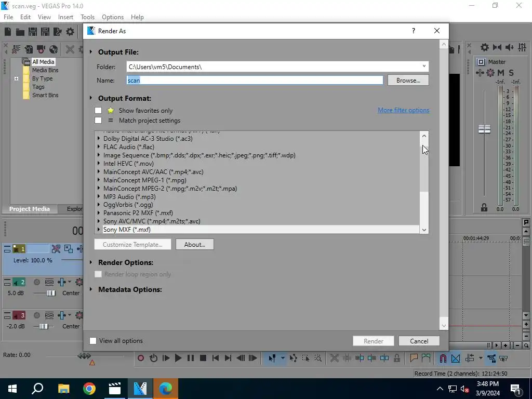The width and height of the screenshot is (532, 399).
Task: Start playback with the Play button
Action: tap(178, 358)
